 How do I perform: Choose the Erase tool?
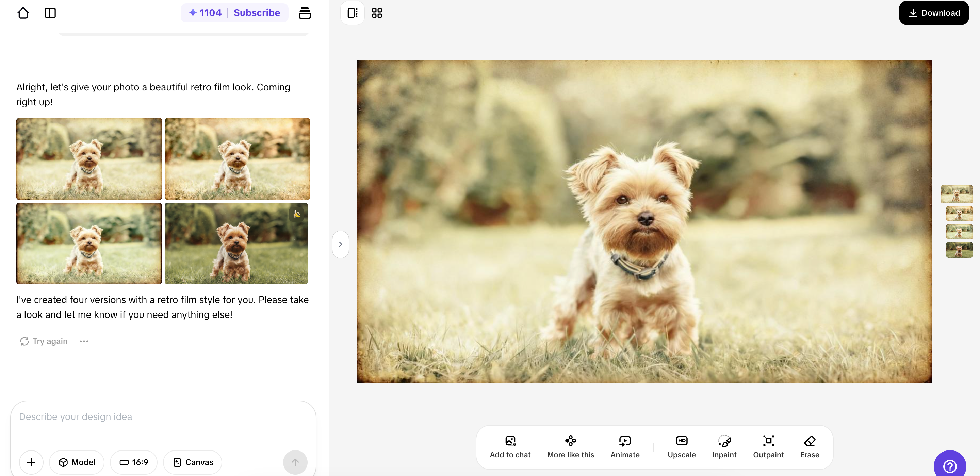(810, 447)
